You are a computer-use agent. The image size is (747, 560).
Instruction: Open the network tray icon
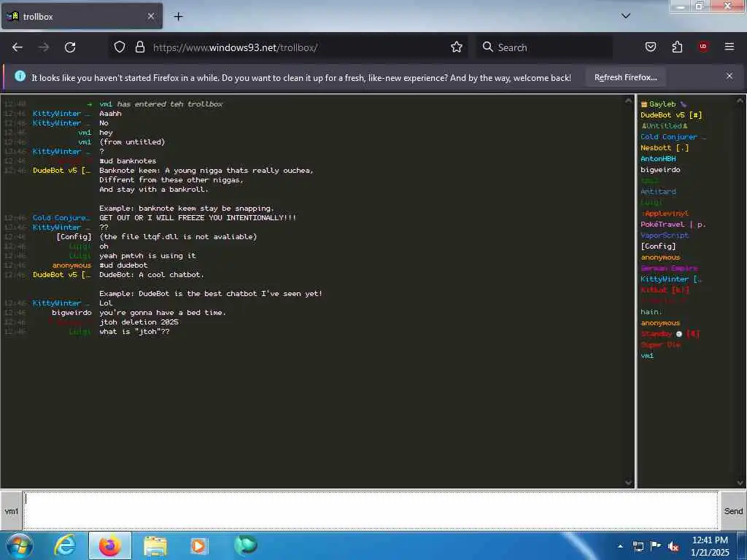[638, 547]
